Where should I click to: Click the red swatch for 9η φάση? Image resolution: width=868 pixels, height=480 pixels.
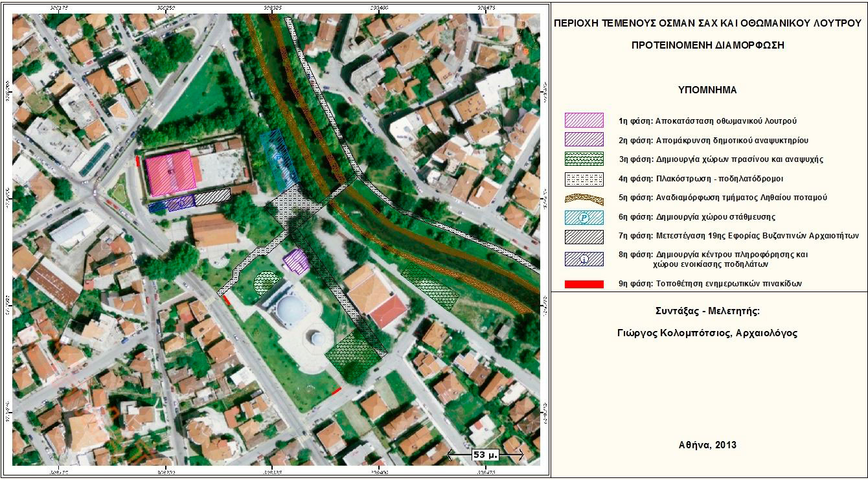[584, 284]
